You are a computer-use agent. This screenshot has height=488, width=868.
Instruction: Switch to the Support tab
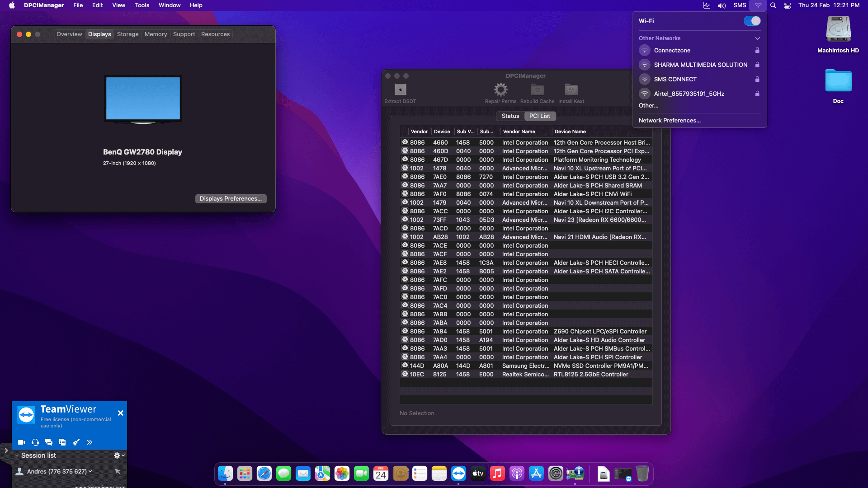pos(184,34)
